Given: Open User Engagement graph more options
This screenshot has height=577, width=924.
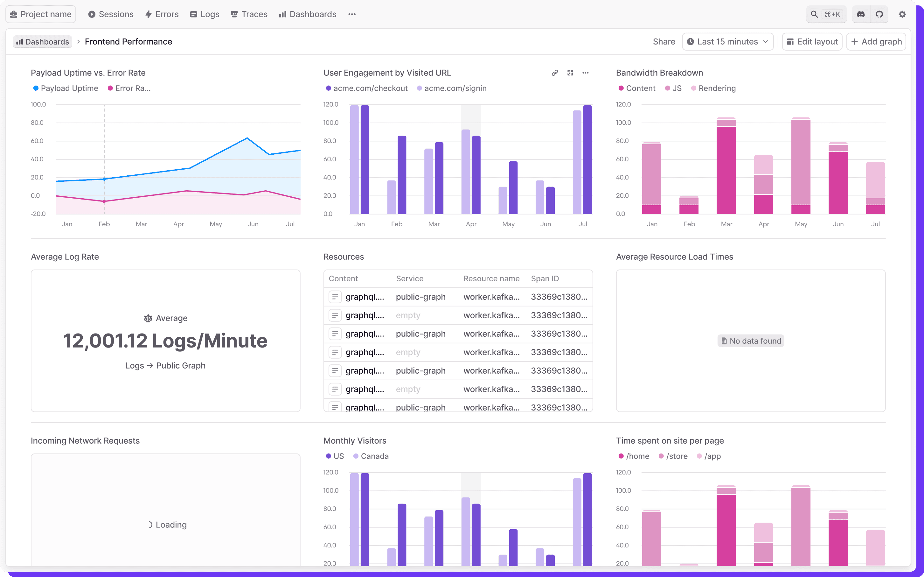Looking at the screenshot, I should [x=585, y=73].
